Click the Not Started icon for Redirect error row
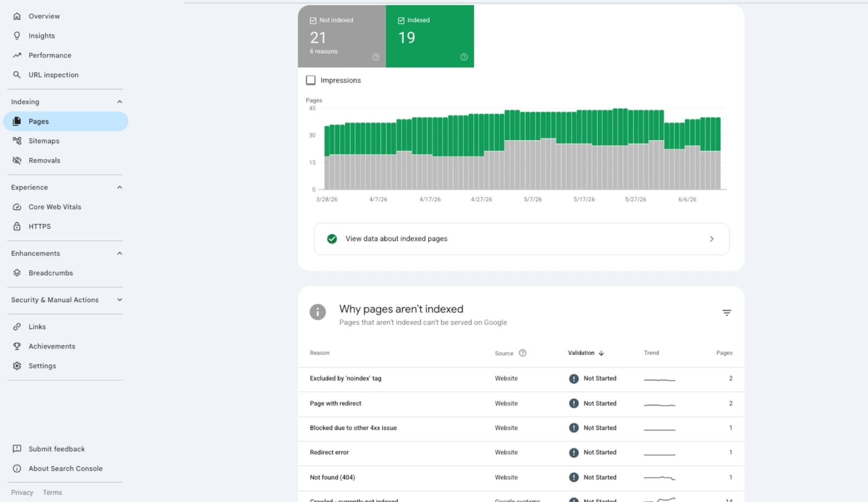Screen dimensions: 868x502 [574, 453]
